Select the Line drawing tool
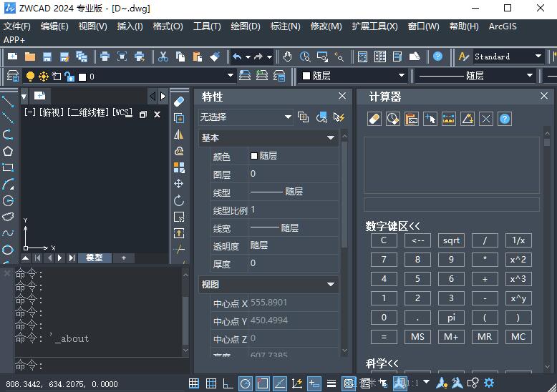The width and height of the screenshot is (557, 392). coord(8,101)
